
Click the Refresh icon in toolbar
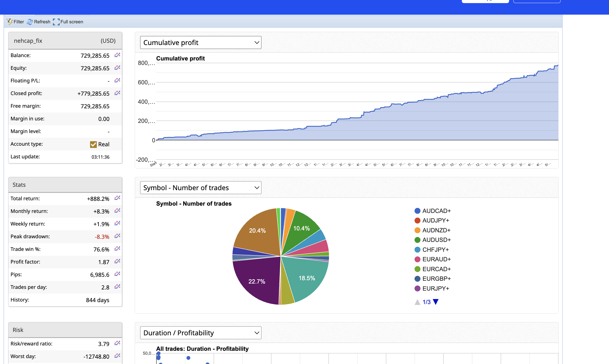tap(30, 22)
